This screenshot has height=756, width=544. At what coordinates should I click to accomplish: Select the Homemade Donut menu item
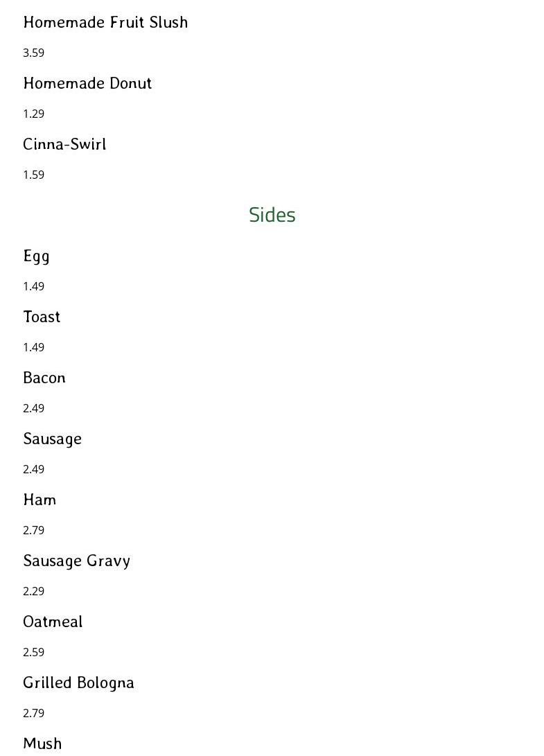[87, 83]
